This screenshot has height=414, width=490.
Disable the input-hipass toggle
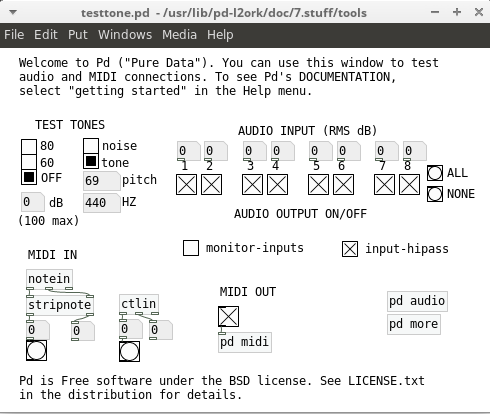[350, 249]
